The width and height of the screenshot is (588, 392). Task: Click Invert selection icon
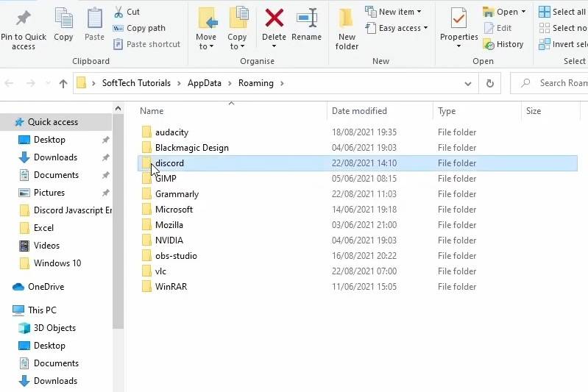(545, 44)
